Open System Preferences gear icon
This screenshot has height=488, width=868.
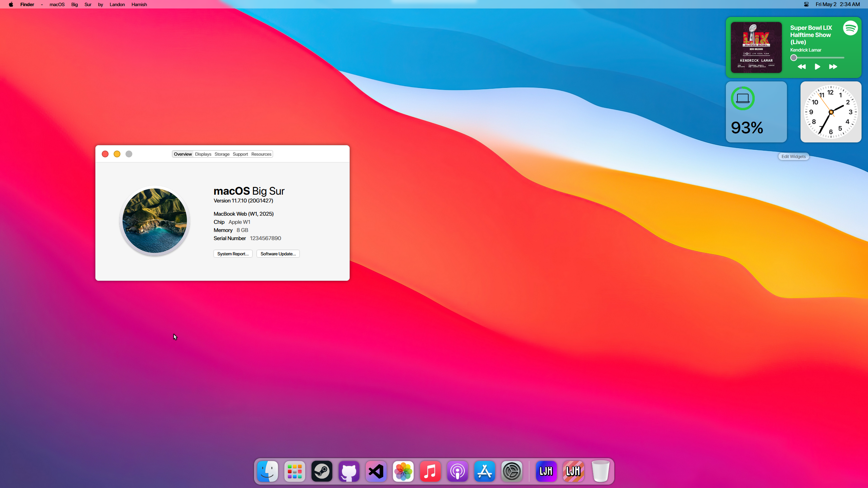[512, 471]
